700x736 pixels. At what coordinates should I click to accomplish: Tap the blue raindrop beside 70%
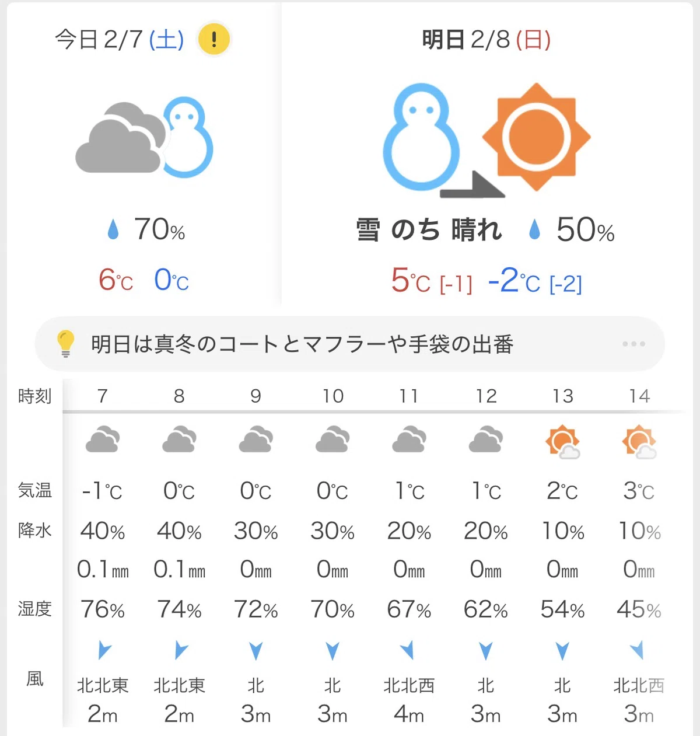(113, 229)
